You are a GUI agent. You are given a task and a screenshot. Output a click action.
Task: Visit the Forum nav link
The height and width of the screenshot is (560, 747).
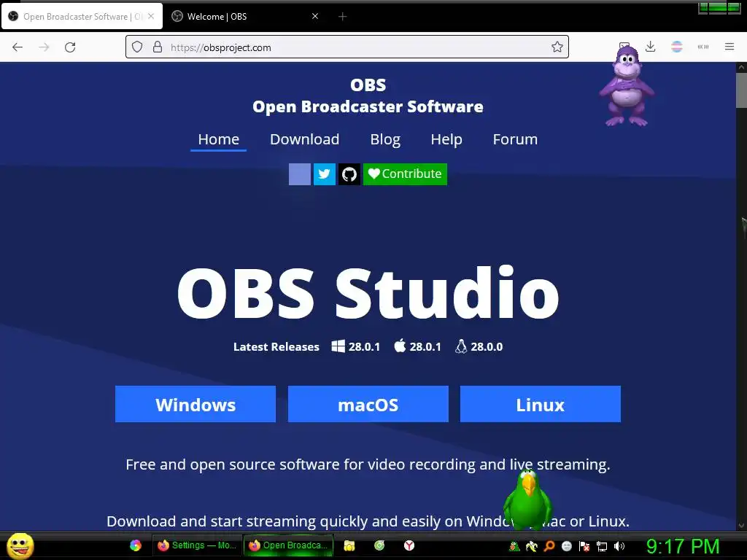pyautogui.click(x=515, y=139)
